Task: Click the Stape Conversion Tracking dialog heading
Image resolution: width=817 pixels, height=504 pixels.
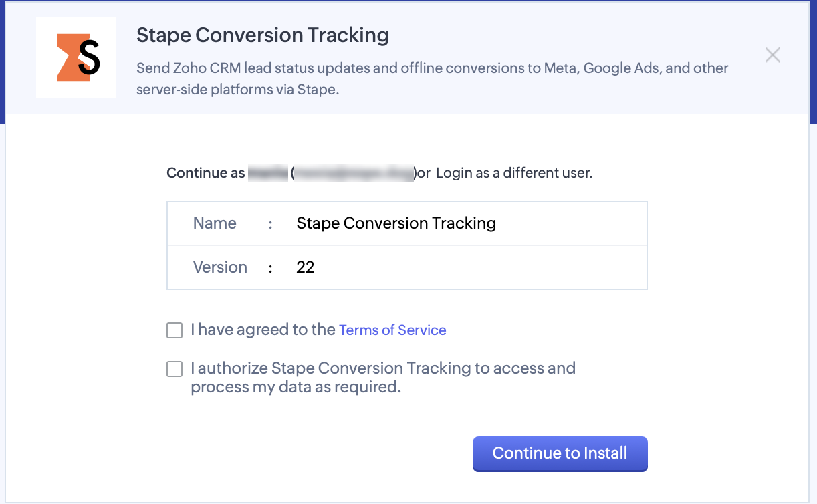Action: tap(263, 35)
